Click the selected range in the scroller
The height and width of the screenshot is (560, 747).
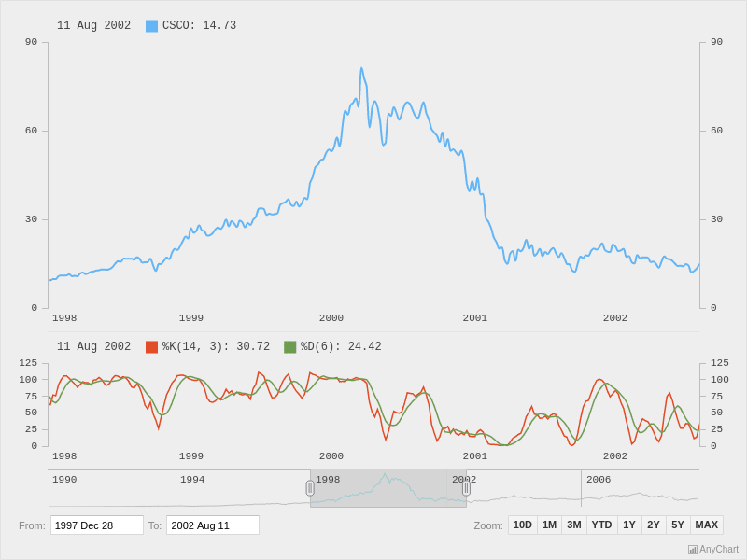pos(388,488)
